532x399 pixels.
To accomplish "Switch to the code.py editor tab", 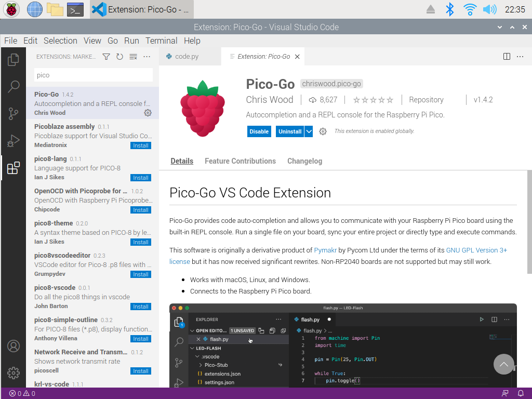I will [x=190, y=57].
